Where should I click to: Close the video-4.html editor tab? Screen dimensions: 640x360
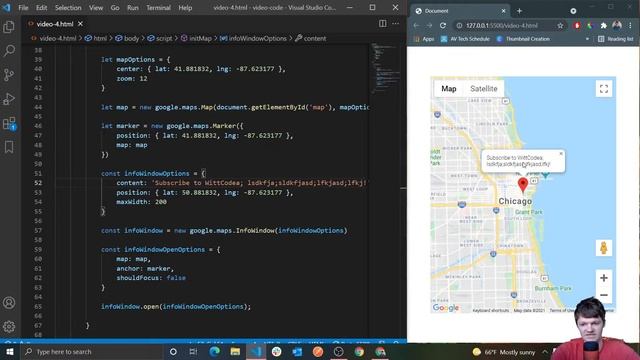click(80, 24)
